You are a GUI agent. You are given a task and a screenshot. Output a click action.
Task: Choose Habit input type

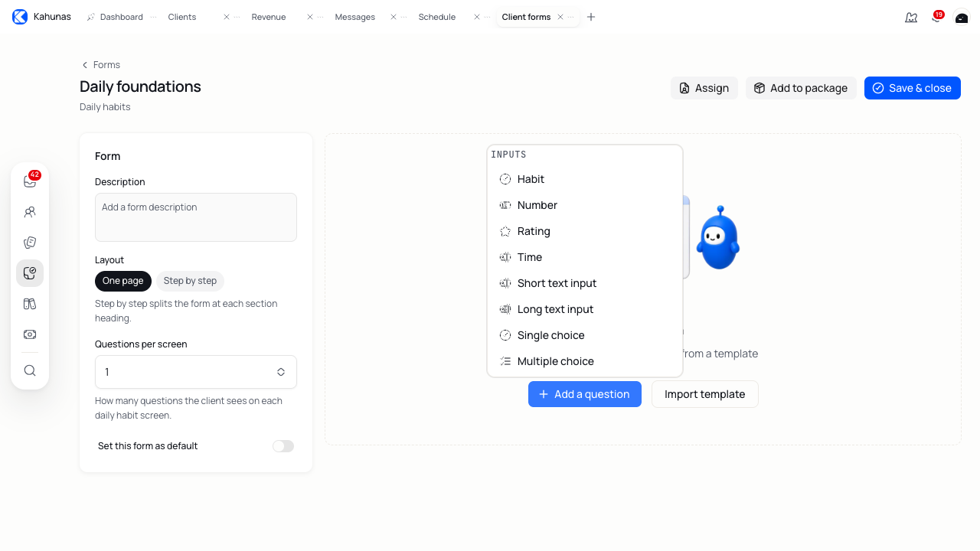coord(585,179)
